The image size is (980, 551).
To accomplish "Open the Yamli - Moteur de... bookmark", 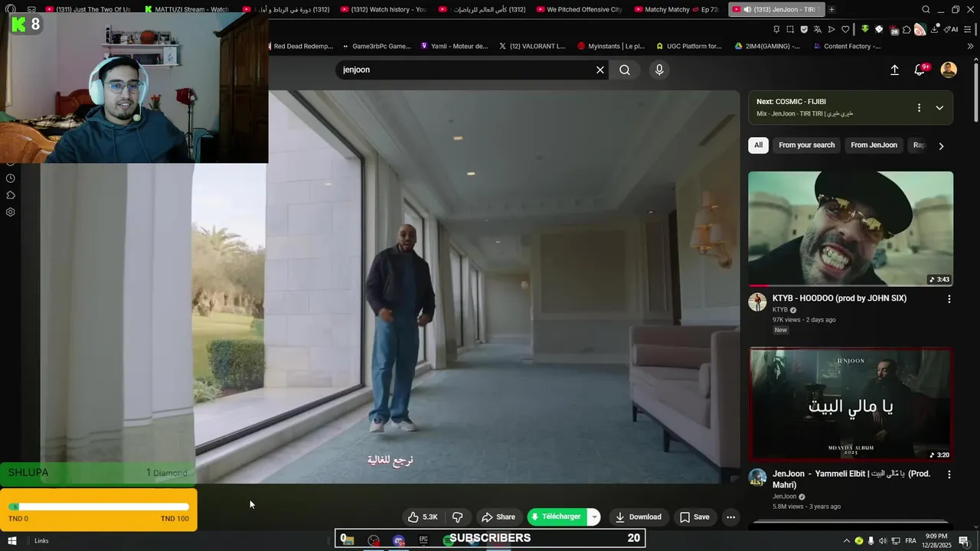I will click(455, 46).
